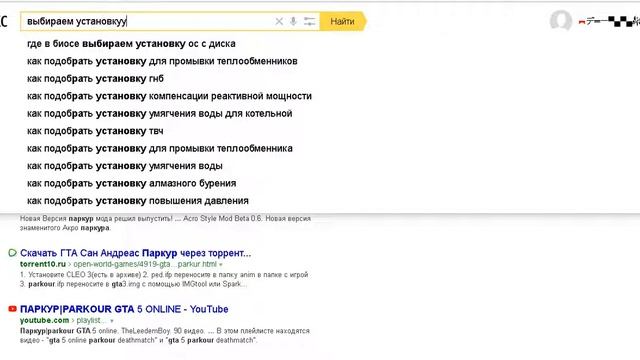Open torrent10.ru site link

(43, 264)
